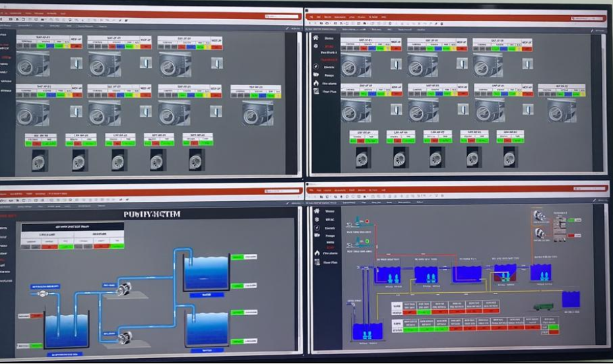
Task: Open the File menu in bottom-right window
Action: 311,190
